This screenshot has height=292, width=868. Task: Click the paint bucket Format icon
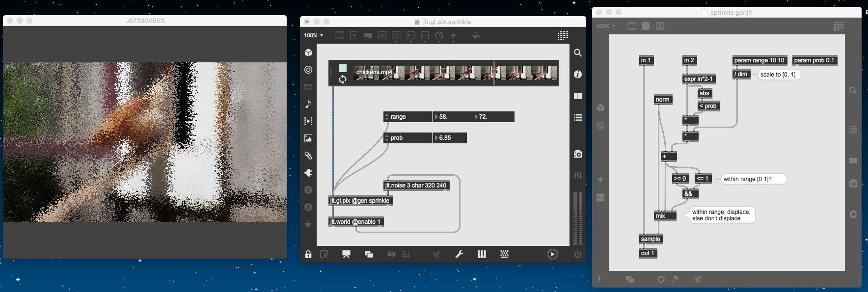pos(476,35)
